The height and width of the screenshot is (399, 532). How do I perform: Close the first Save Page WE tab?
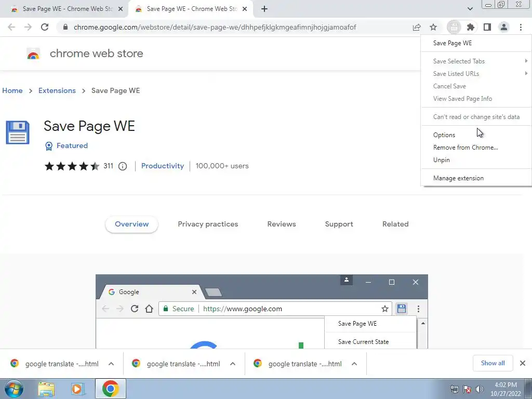[121, 9]
